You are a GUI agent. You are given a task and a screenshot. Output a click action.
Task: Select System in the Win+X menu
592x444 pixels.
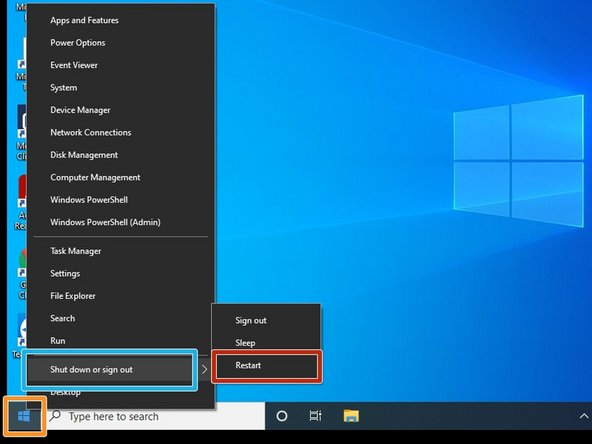[x=121, y=88]
